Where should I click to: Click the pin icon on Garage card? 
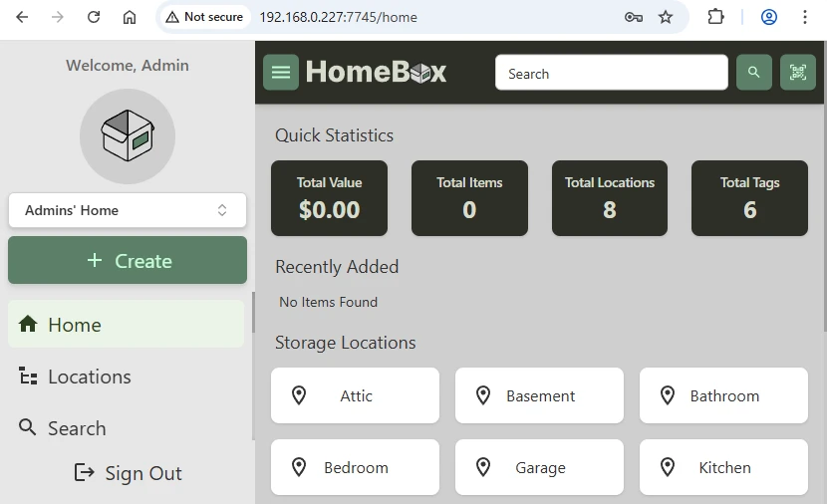pos(482,467)
